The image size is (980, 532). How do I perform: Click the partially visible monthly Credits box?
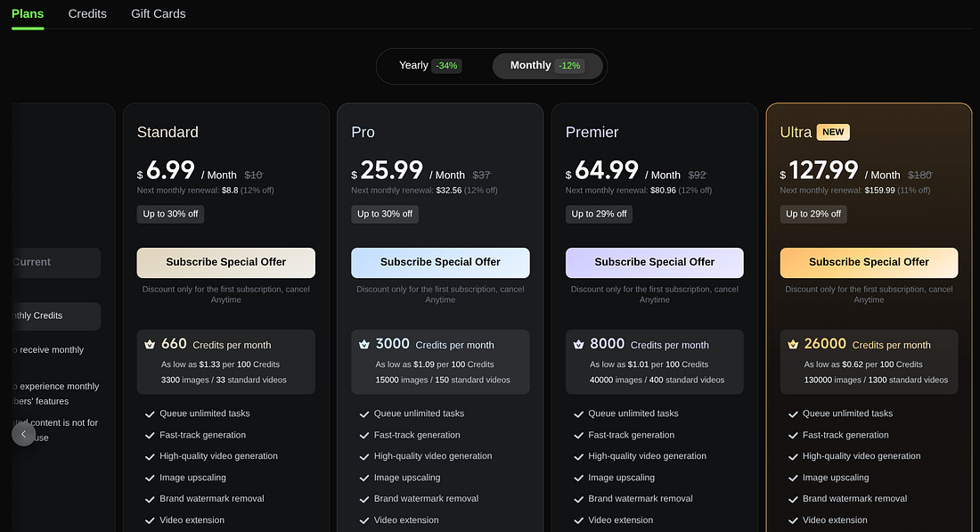(56, 316)
